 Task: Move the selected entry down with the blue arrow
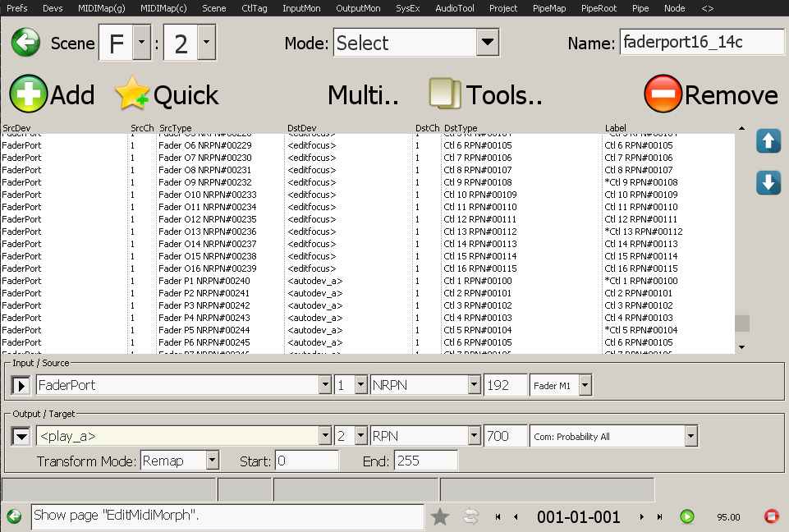pyautogui.click(x=768, y=182)
